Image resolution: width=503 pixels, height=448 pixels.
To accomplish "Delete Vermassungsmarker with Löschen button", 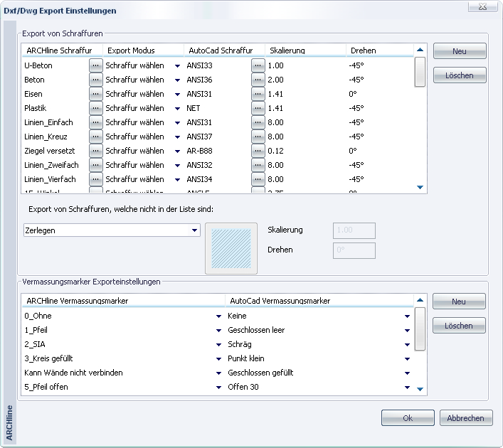I will (x=459, y=326).
